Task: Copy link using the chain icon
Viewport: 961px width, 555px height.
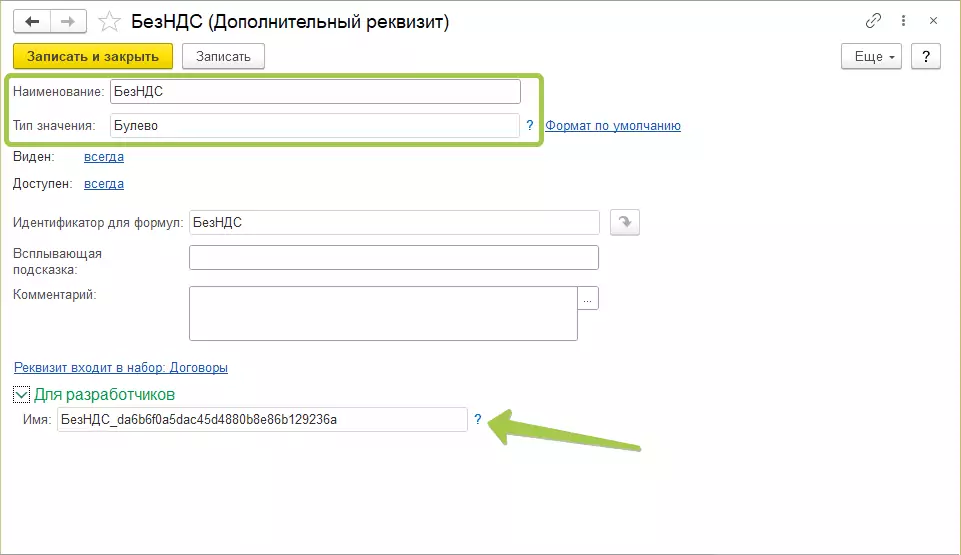Action: [874, 21]
